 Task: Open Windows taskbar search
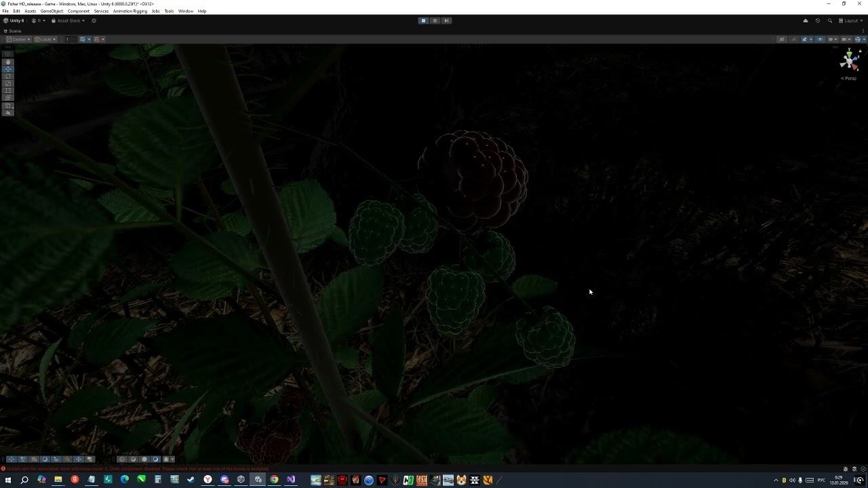[24, 480]
